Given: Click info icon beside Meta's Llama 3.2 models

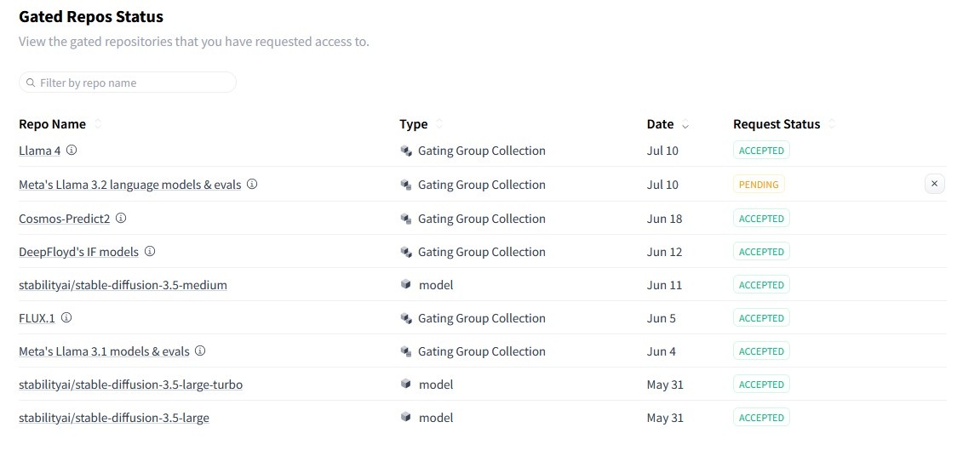Looking at the screenshot, I should click(252, 185).
